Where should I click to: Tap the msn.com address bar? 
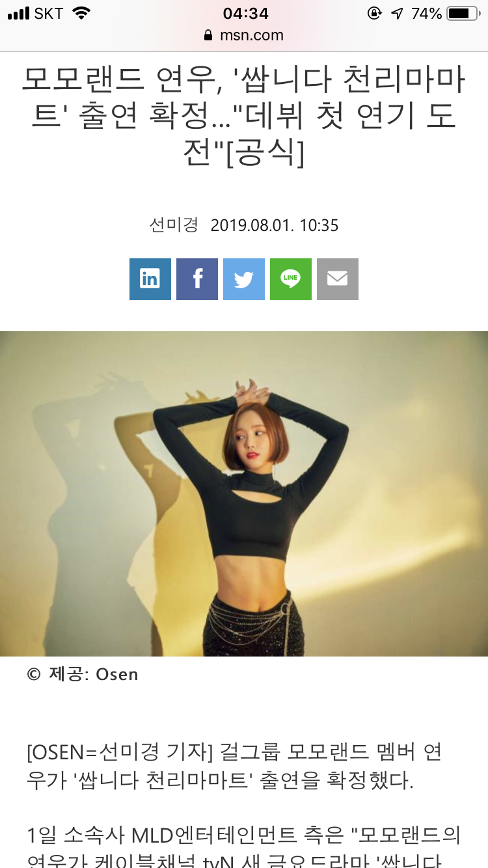coord(244,35)
